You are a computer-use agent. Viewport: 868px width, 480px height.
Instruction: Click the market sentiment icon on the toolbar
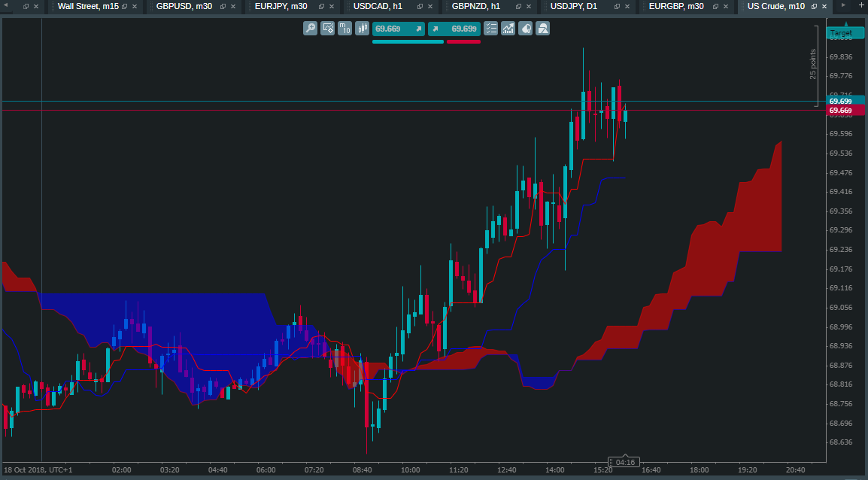point(525,29)
